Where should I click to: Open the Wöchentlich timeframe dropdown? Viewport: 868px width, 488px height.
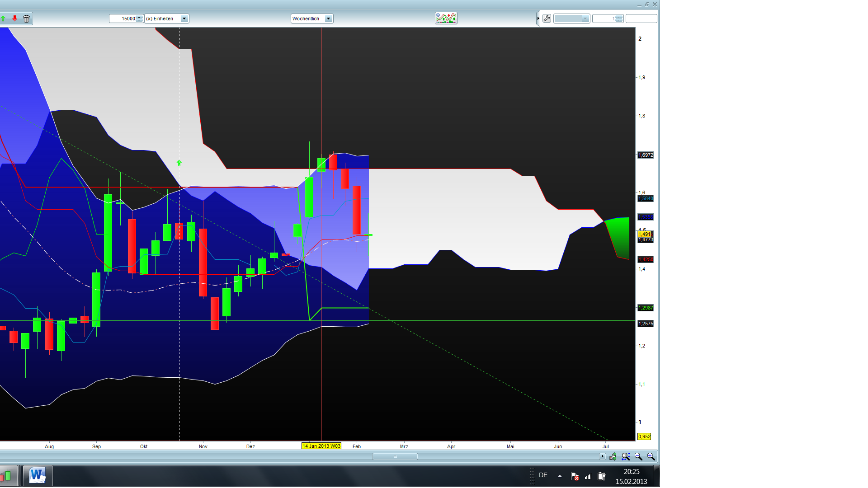(329, 19)
